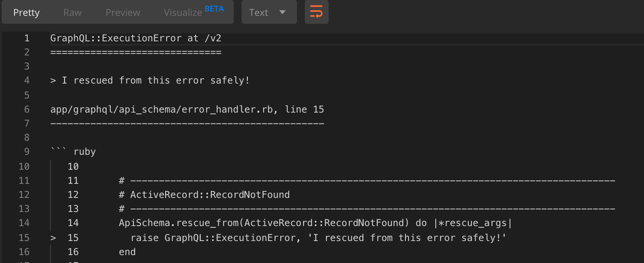
Task: Switch to the Pretty tab
Action: (26, 12)
